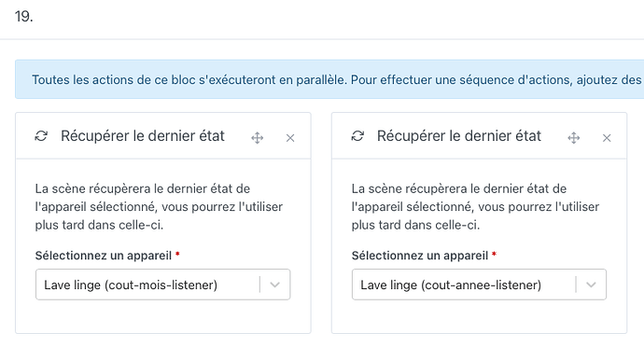Click the refresh icon on the cout-annee-listener card
Image resolution: width=644 pixels, height=361 pixels.
(357, 136)
